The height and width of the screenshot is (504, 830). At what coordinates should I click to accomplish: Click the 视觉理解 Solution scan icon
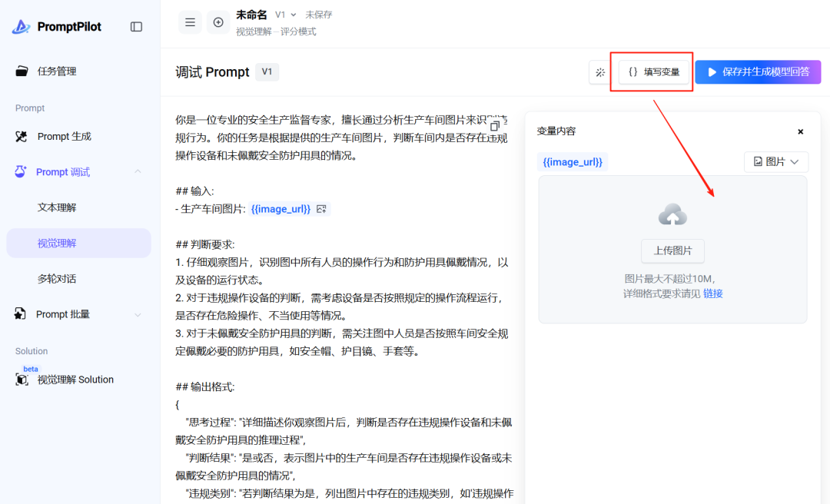pyautogui.click(x=22, y=380)
